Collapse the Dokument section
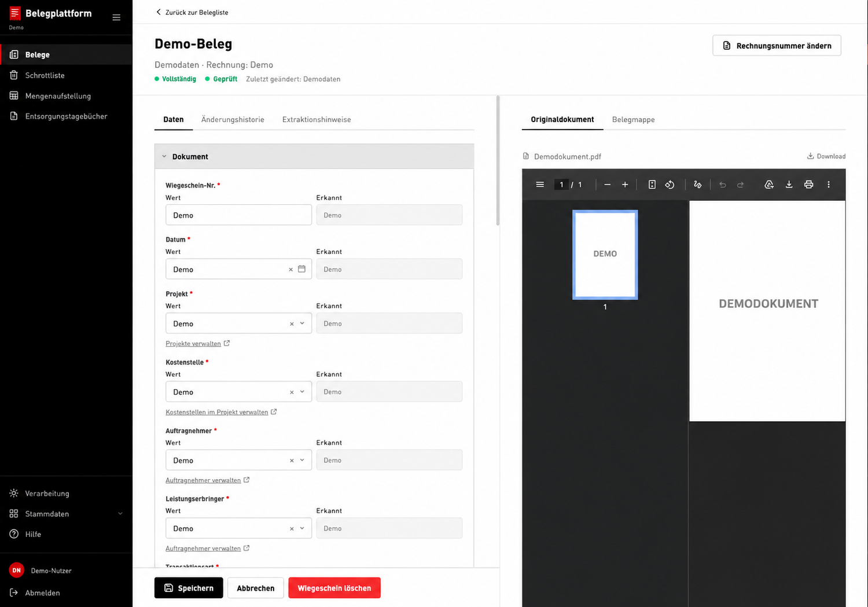The width and height of the screenshot is (868, 607). tap(314, 156)
